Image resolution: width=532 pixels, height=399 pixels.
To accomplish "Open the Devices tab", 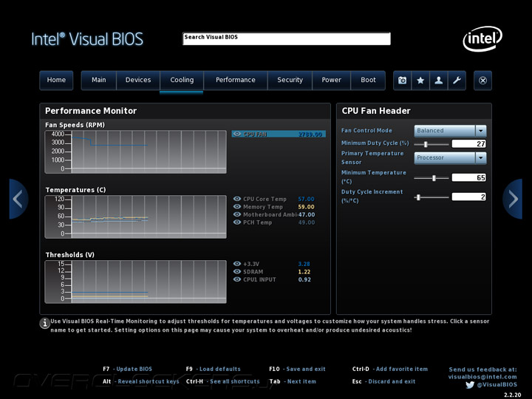I will (x=138, y=80).
